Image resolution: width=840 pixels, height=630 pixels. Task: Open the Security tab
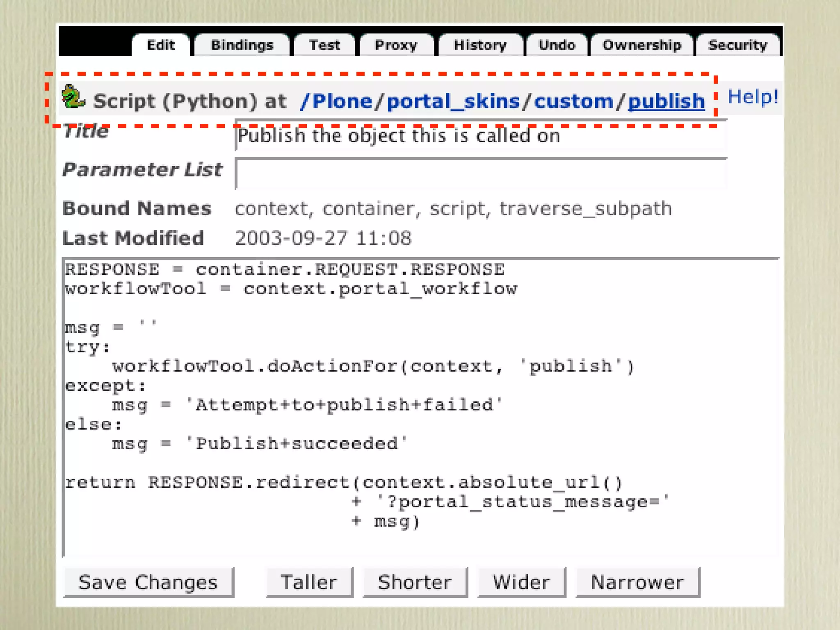click(737, 45)
